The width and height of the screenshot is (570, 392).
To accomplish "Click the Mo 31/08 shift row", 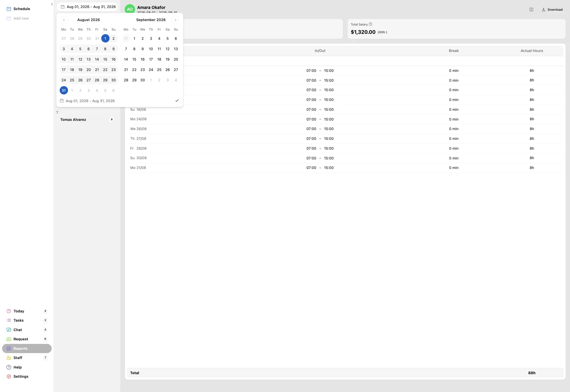I will pos(345,168).
